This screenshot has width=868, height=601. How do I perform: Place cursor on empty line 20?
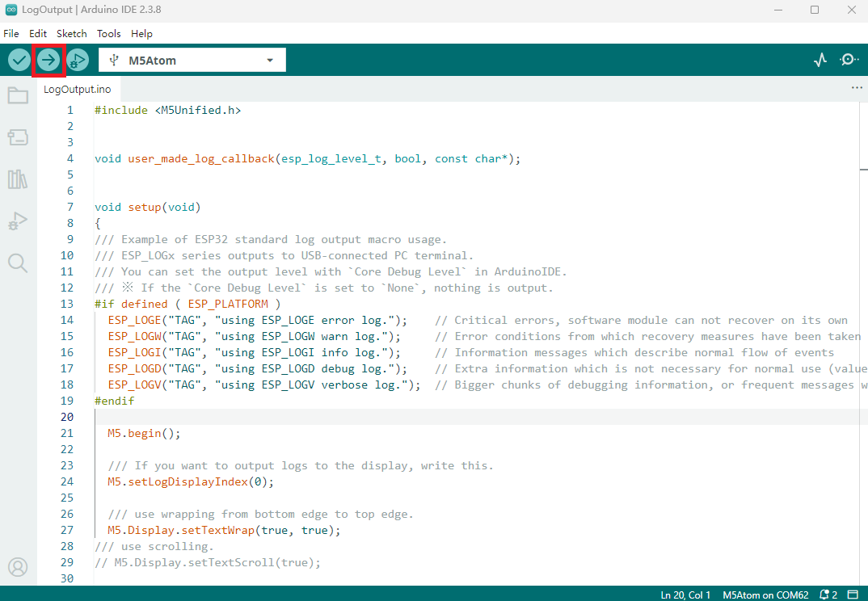[x=323, y=417]
